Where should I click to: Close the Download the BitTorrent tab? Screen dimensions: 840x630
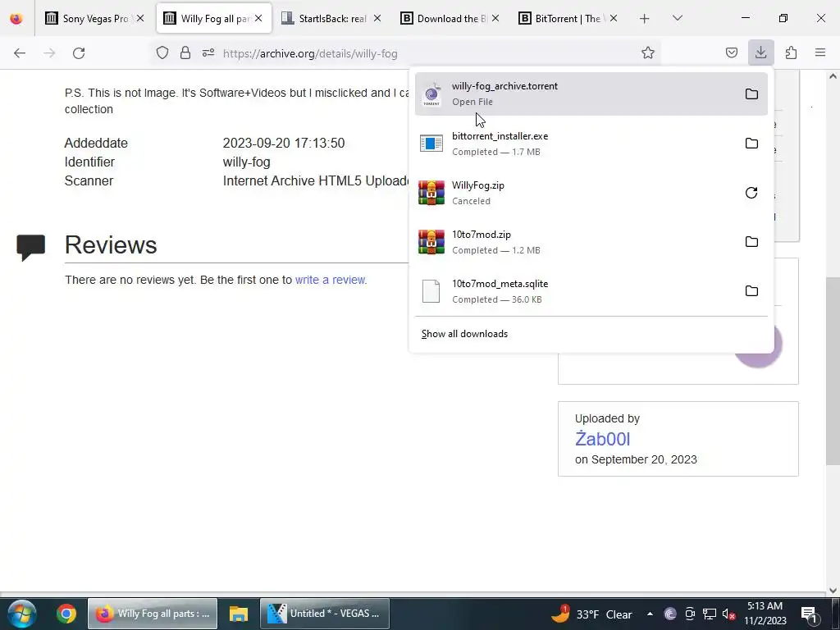point(495,18)
